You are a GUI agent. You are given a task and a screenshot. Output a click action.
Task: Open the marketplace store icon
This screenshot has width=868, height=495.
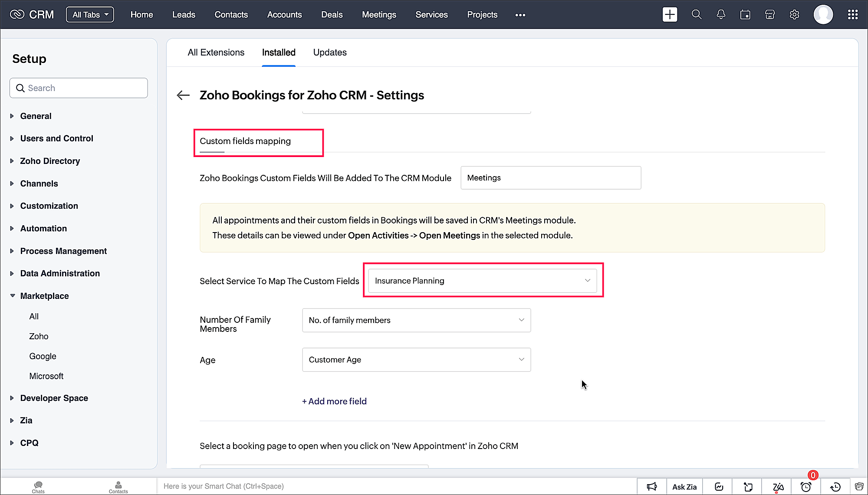[770, 15]
